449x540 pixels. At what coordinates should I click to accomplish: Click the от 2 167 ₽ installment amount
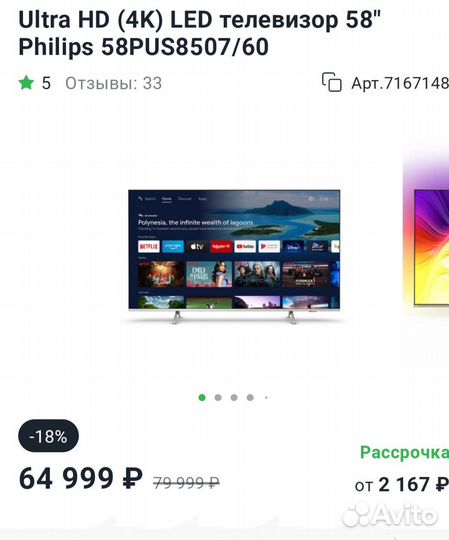coord(402,485)
